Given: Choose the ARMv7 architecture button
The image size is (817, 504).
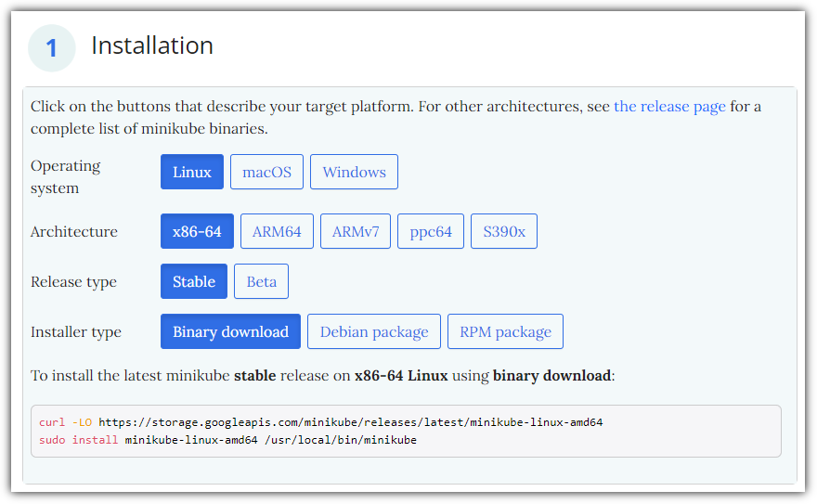Looking at the screenshot, I should (x=356, y=231).
